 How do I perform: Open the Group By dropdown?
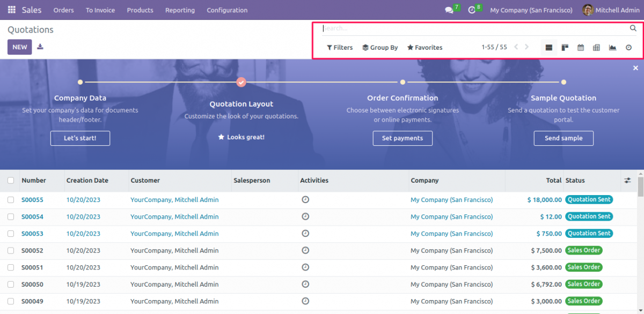click(380, 48)
